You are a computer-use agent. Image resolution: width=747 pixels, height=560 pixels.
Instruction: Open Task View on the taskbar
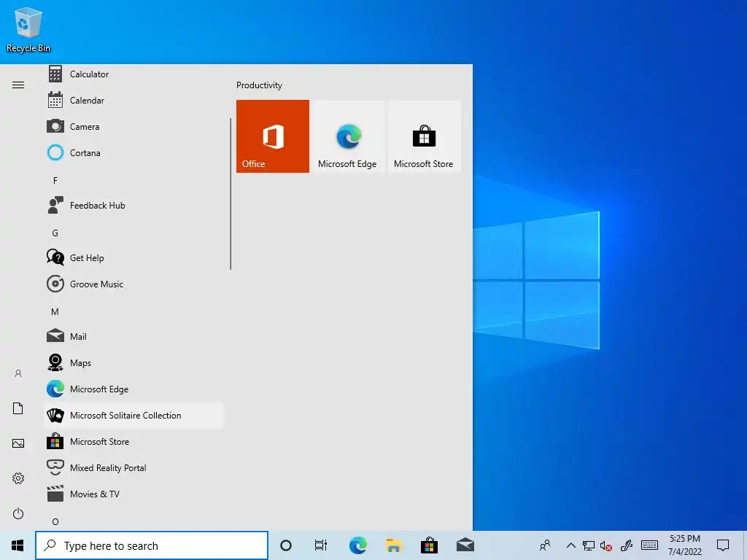[x=321, y=545]
